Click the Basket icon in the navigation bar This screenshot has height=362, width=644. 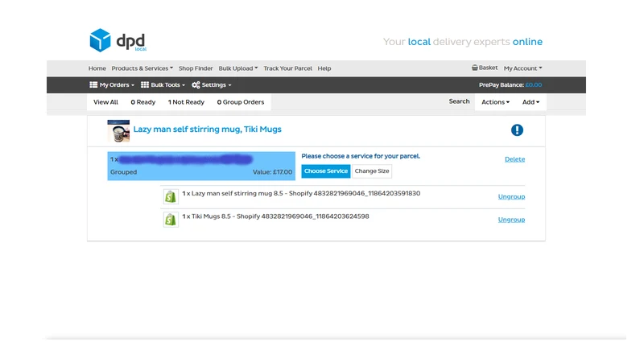[474, 68]
